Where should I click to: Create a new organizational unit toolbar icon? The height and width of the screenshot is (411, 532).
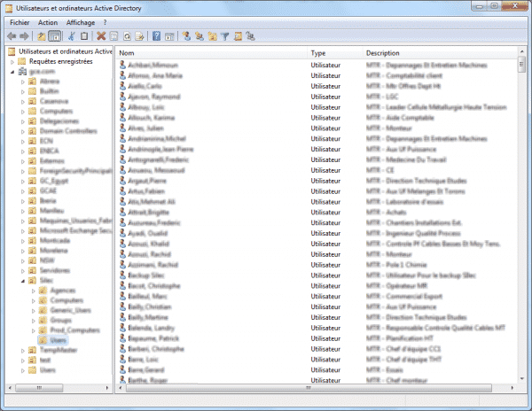[213, 36]
